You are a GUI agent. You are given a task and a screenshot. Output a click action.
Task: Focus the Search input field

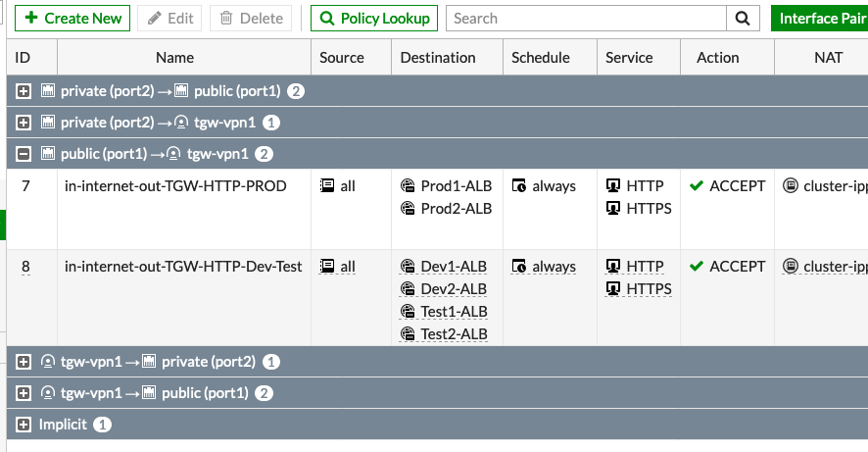coord(586,19)
